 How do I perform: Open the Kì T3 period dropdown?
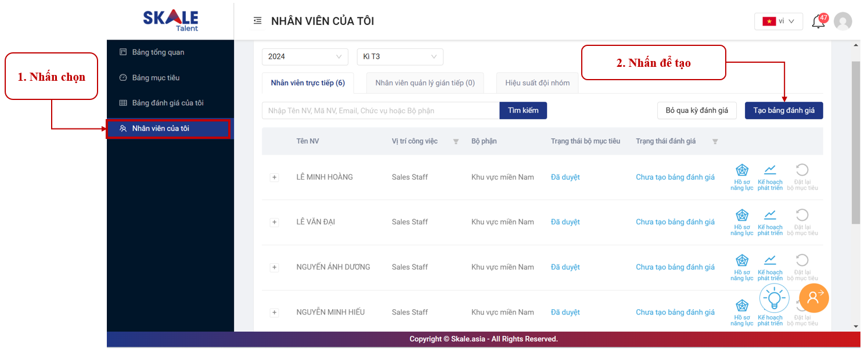pyautogui.click(x=399, y=56)
